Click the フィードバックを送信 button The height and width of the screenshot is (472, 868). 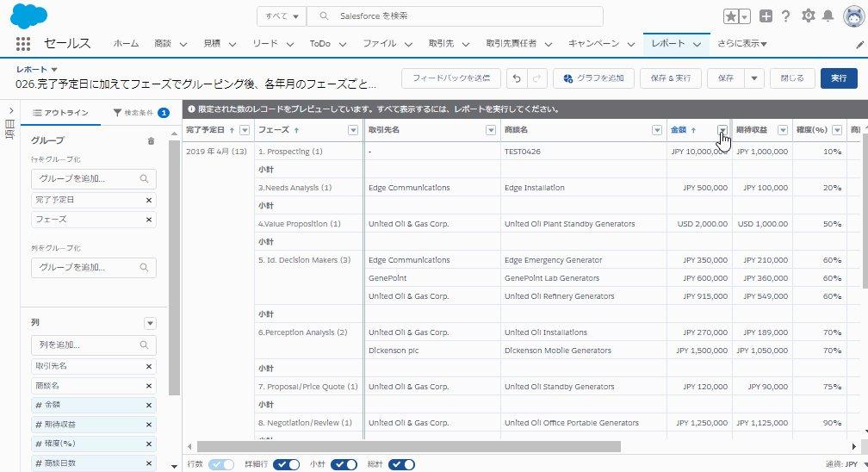tap(451, 78)
